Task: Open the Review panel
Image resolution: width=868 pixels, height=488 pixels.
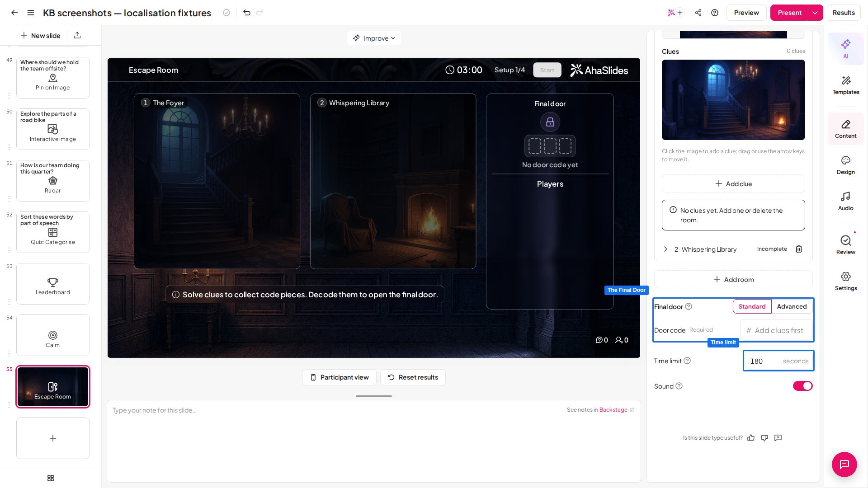Action: (x=845, y=245)
